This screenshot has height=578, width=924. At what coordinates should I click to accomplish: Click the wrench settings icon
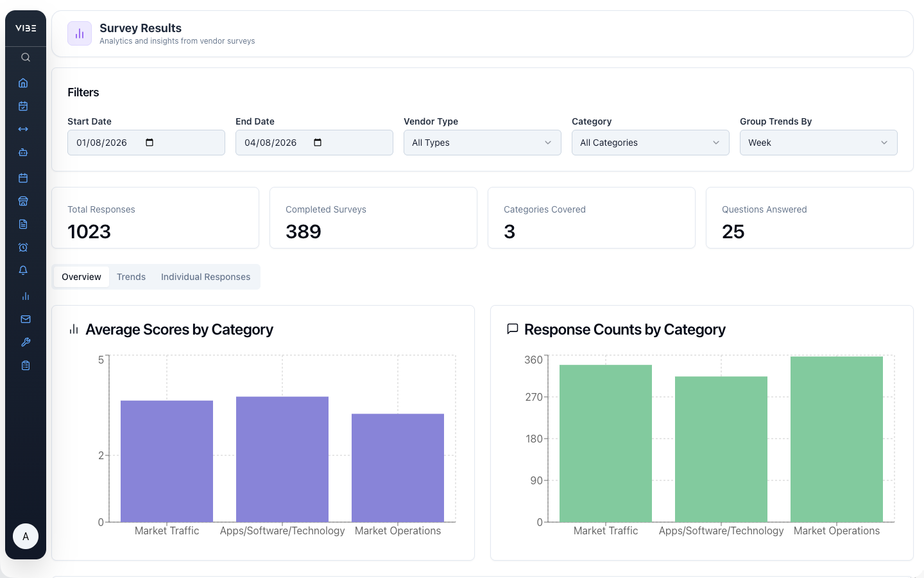click(x=25, y=342)
